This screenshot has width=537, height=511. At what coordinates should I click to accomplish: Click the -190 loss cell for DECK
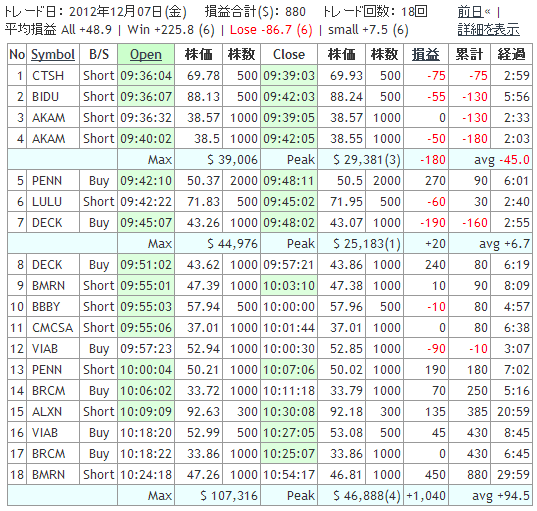(433, 223)
